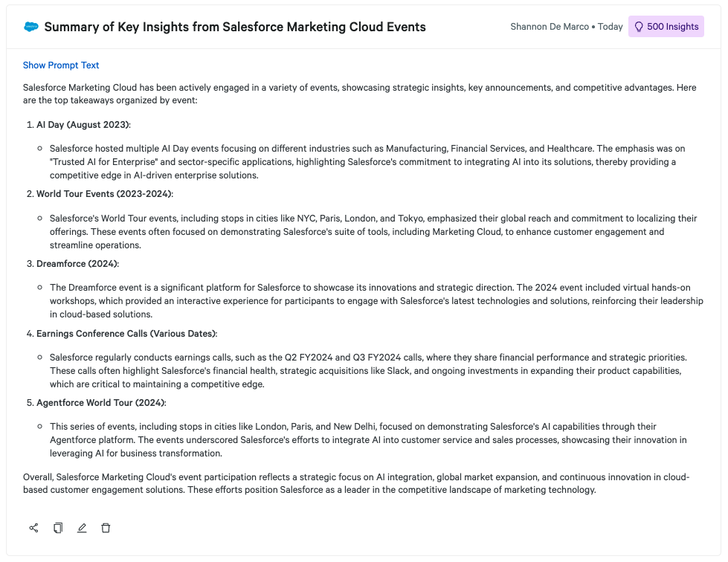Click the Today timestamp

click(610, 27)
